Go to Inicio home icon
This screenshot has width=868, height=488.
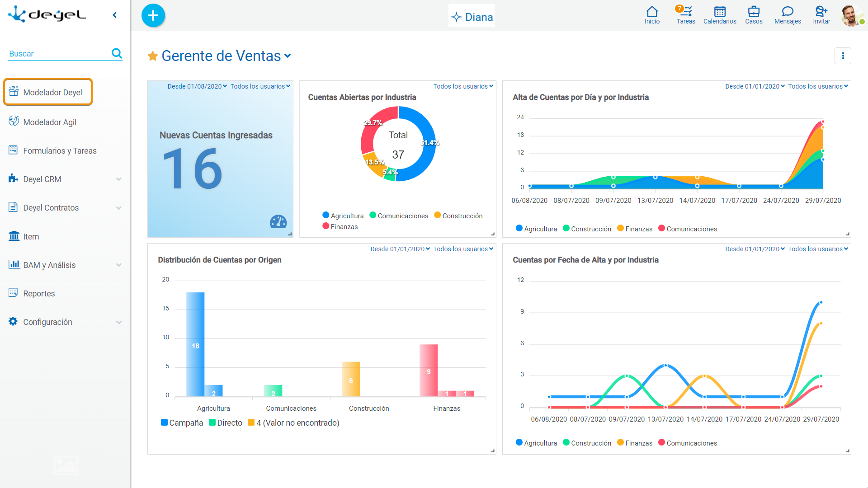652,15
